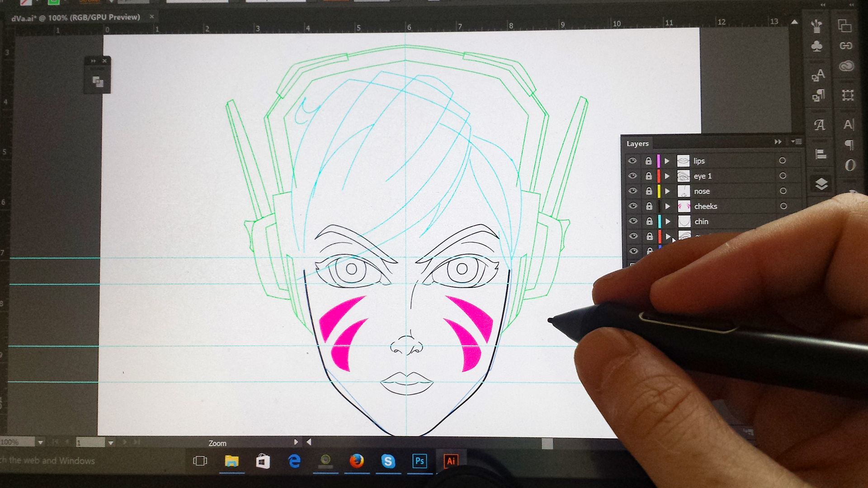Viewport: 868px width, 488px height.
Task: Click the nose layer yellow color bar
Action: pyautogui.click(x=659, y=191)
